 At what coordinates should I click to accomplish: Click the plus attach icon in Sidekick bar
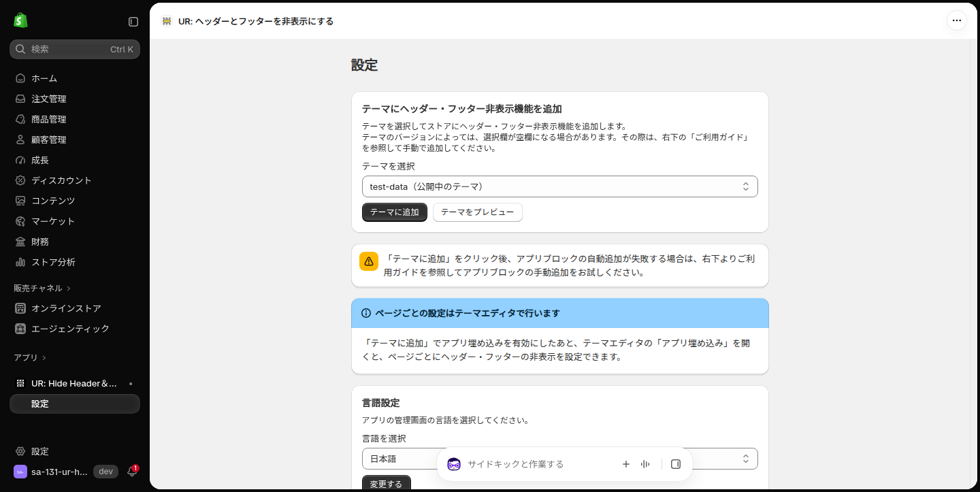point(626,464)
